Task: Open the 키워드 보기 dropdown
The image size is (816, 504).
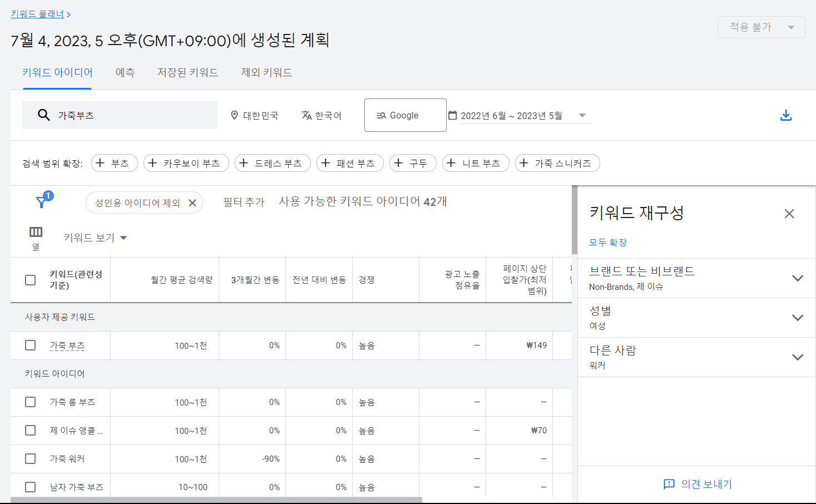Action: click(x=95, y=237)
